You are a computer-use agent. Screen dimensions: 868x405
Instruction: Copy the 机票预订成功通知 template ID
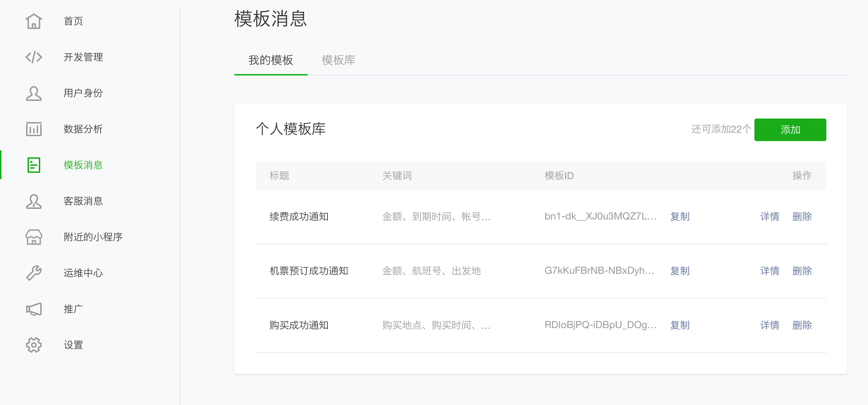679,271
